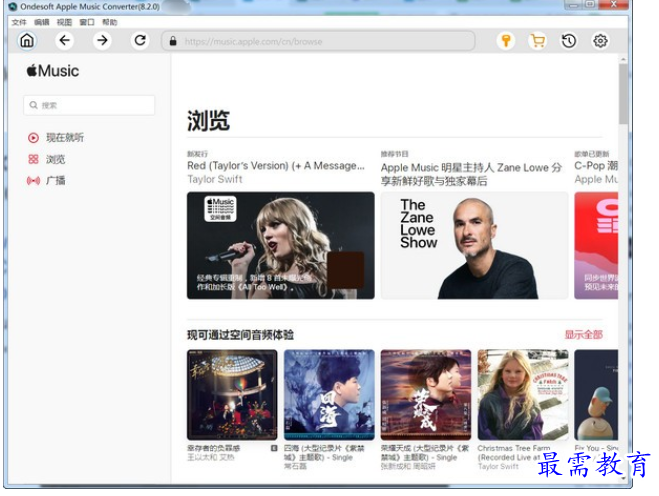Click the 现可通过空间音频体验 section heading
This screenshot has width=659, height=496.
(x=240, y=335)
